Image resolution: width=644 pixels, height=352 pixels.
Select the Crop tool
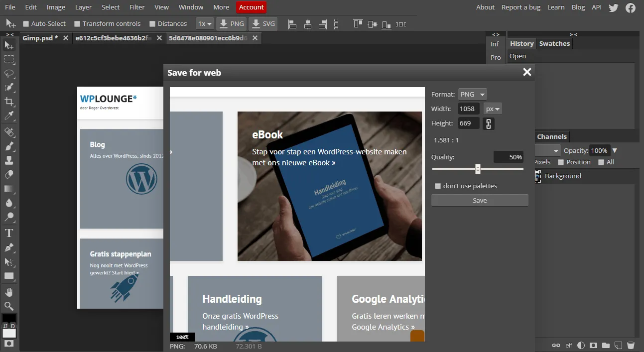(x=9, y=102)
